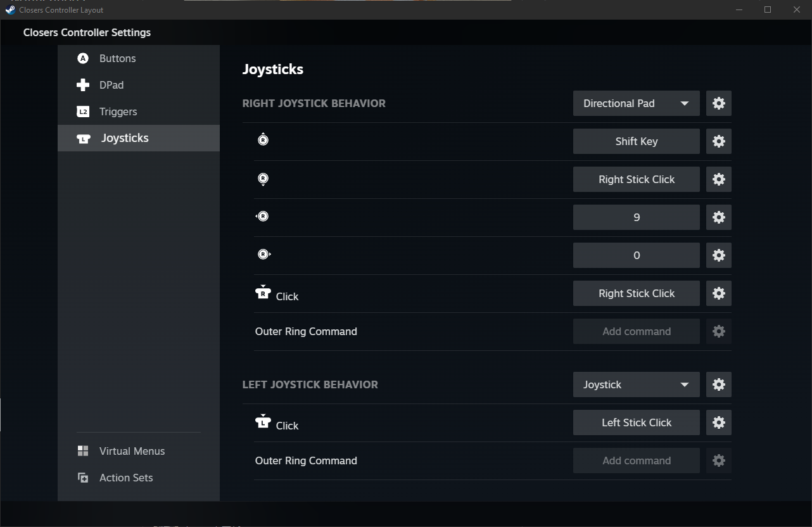The width and height of the screenshot is (812, 527).
Task: Click gear icon for Left Joystick Behavior
Action: click(718, 384)
